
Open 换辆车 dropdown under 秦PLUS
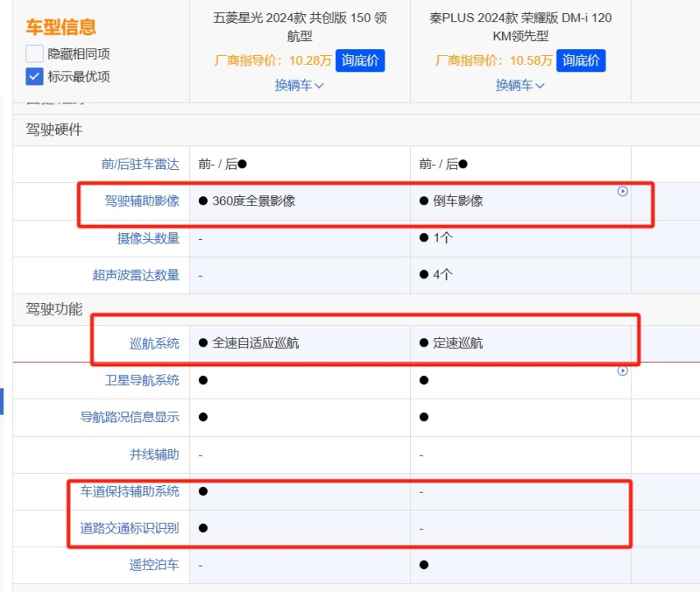pos(520,85)
